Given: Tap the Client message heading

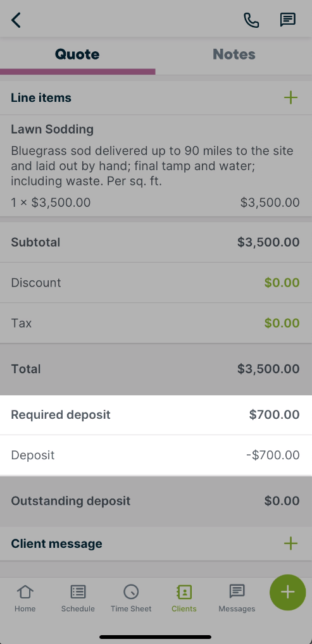Looking at the screenshot, I should pos(56,543).
